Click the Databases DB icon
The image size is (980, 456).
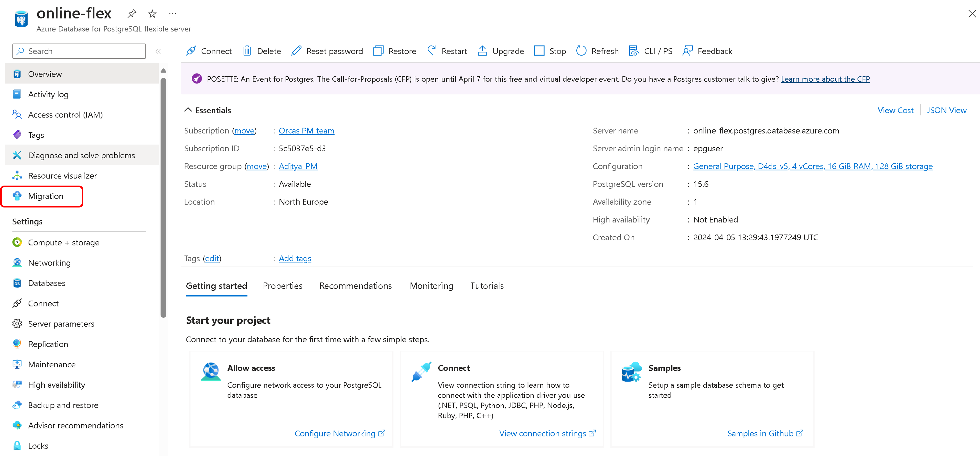pos(17,283)
